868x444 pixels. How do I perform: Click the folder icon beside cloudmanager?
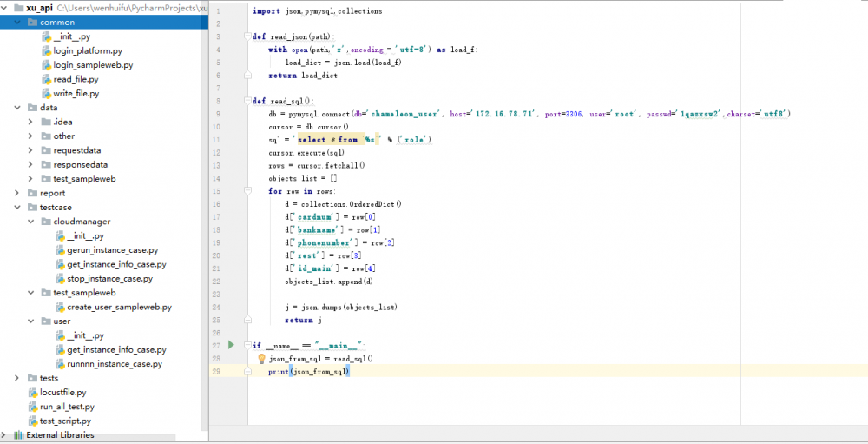point(45,222)
